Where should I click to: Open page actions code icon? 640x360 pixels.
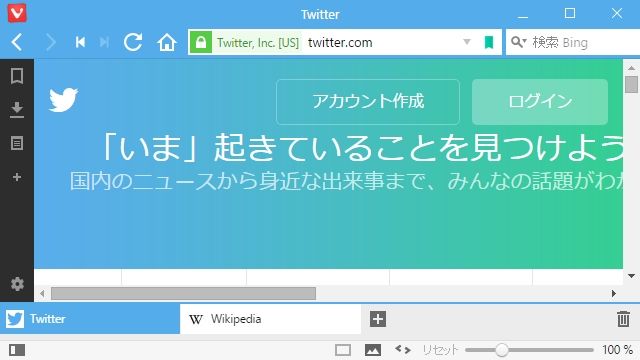(403, 349)
